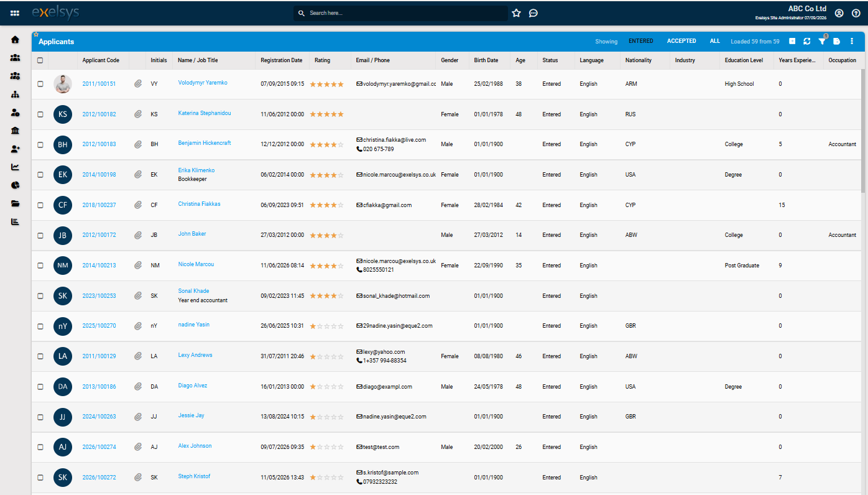Open attachment for Volodymyr Yaremko
This screenshot has height=495, width=868.
coord(138,84)
